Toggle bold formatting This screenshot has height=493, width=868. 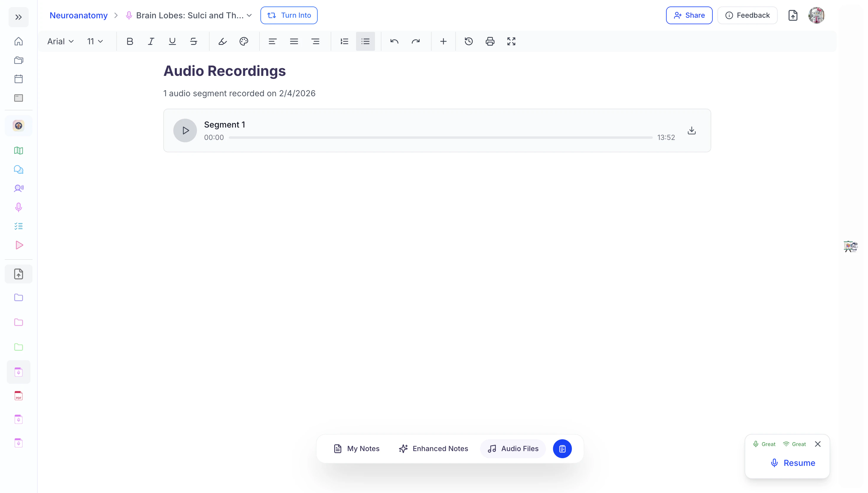(x=130, y=41)
